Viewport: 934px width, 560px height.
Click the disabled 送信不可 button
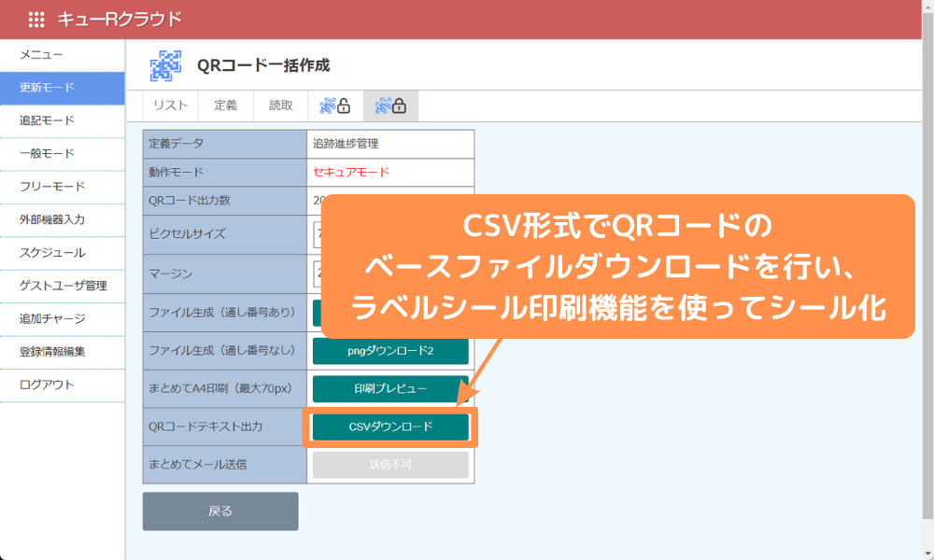click(x=390, y=465)
